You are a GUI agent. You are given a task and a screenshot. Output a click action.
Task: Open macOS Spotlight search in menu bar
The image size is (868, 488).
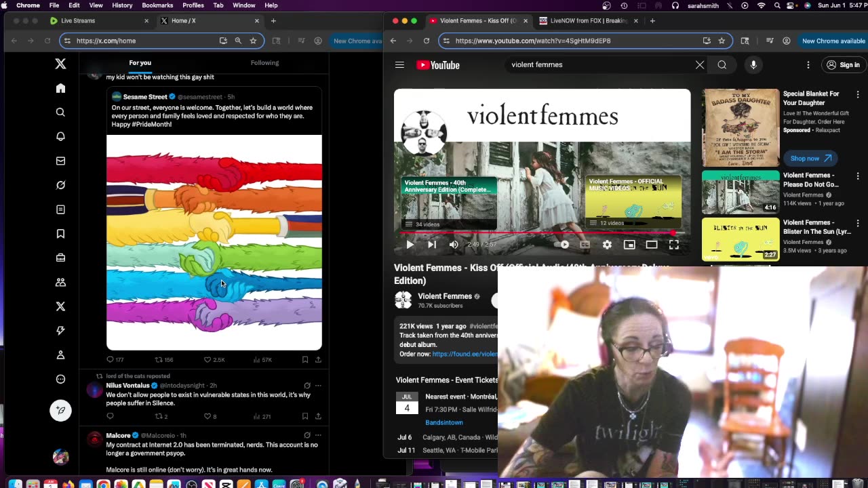tap(777, 5)
